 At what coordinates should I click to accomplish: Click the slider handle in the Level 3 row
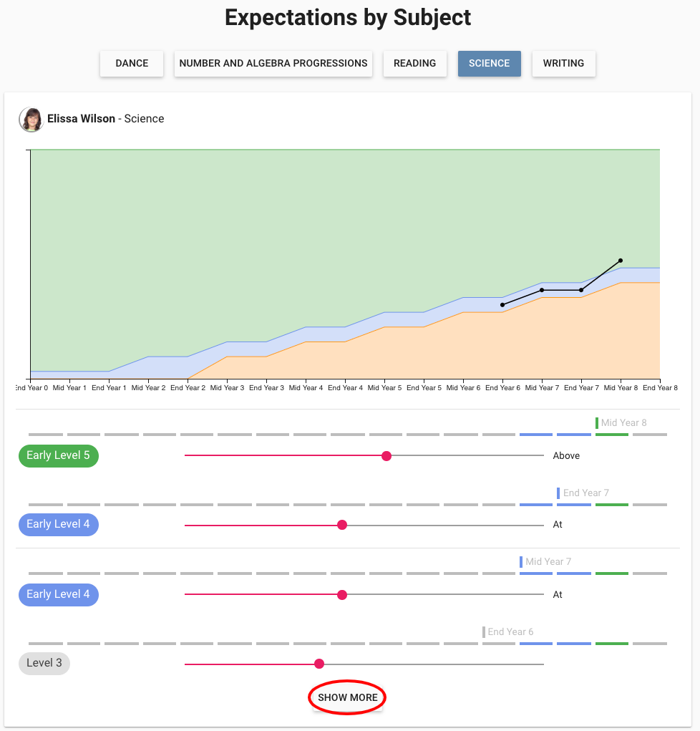(x=319, y=664)
